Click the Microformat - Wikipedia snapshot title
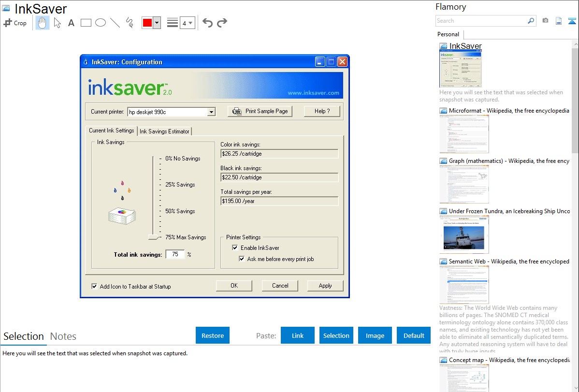 point(509,111)
